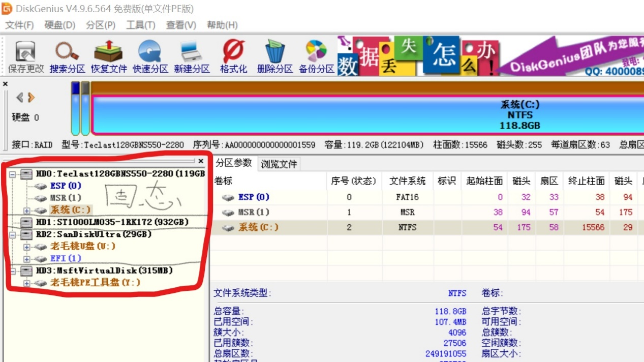Click the Format (格式化) toolbar icon

(x=233, y=56)
